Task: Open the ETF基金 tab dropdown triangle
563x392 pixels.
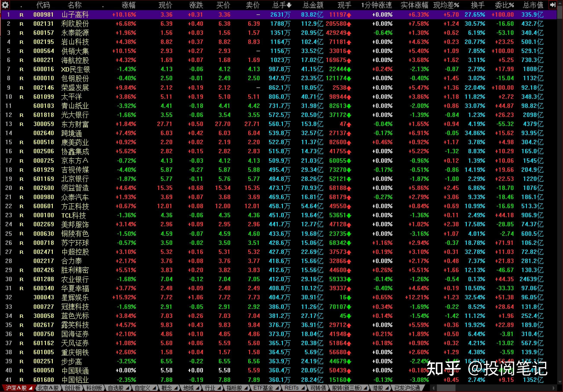Action: coord(277,388)
